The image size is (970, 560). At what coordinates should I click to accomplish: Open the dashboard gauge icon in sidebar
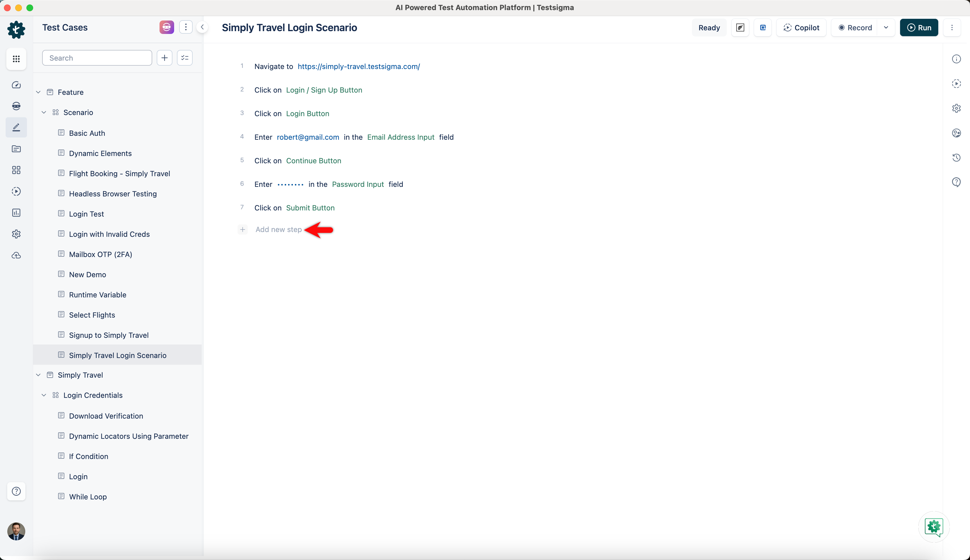click(x=16, y=85)
